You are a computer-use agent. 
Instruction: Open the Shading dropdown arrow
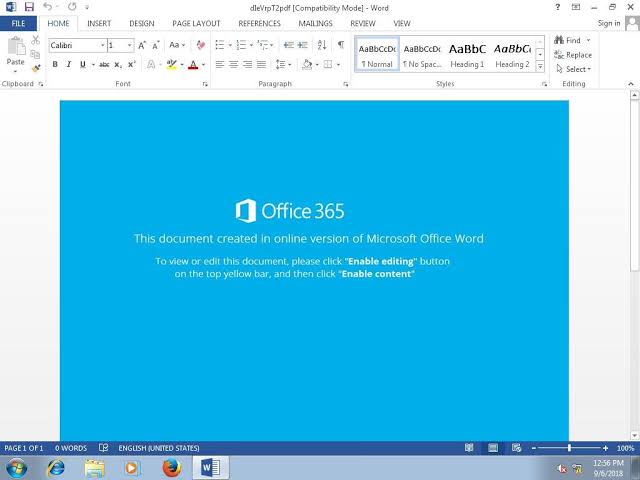[317, 64]
